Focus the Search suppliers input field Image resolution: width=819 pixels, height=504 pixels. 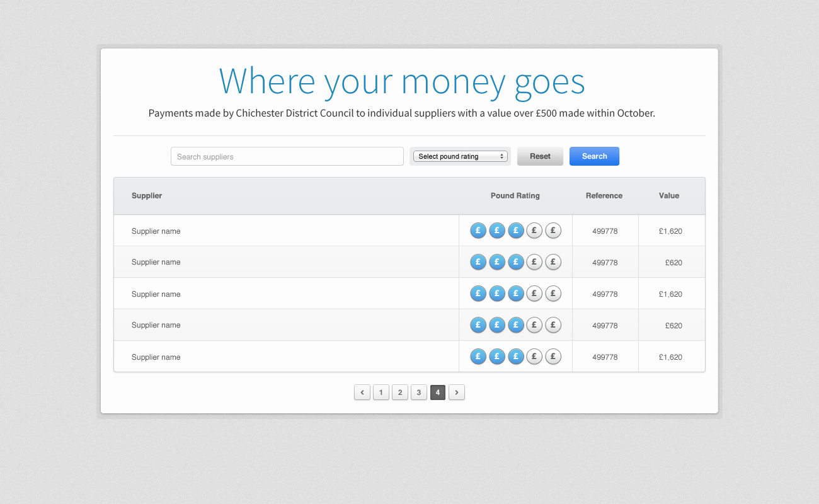287,156
